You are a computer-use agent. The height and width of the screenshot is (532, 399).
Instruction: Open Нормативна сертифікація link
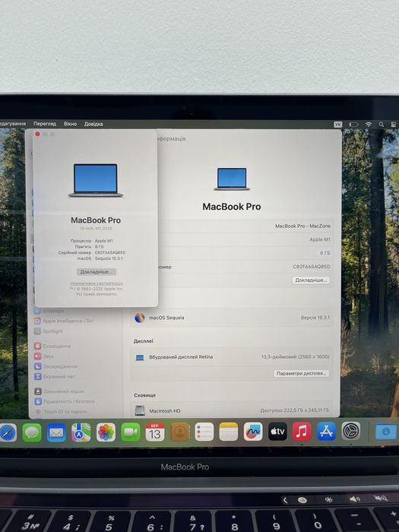click(x=97, y=283)
